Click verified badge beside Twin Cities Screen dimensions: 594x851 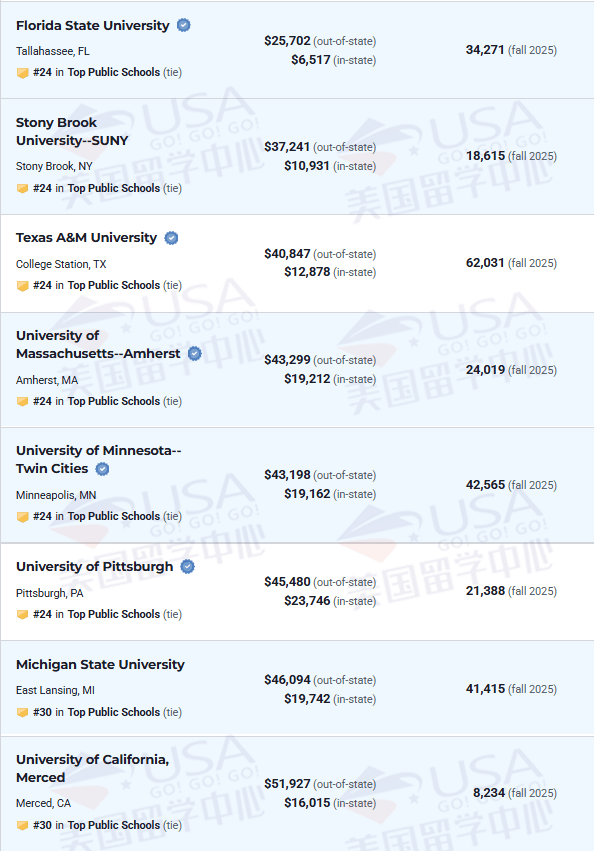[x=102, y=469]
